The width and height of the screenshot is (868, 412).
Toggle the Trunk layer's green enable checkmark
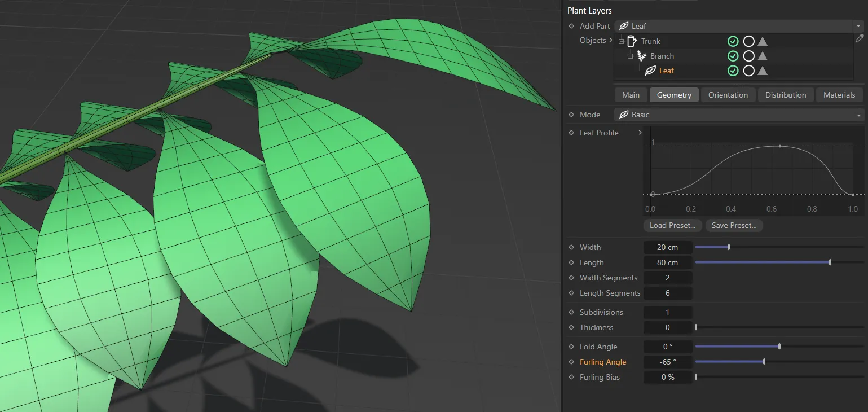733,41
